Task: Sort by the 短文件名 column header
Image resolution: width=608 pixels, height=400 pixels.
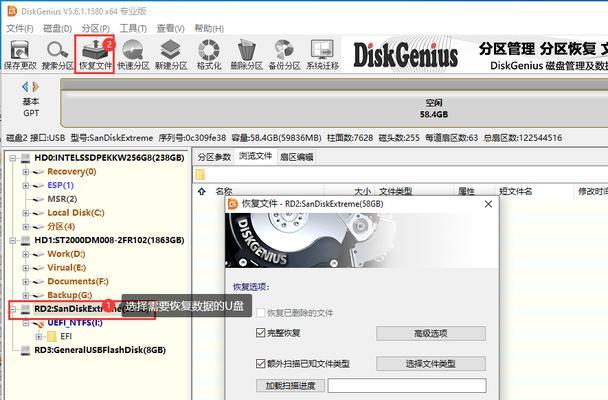Action: (x=516, y=191)
